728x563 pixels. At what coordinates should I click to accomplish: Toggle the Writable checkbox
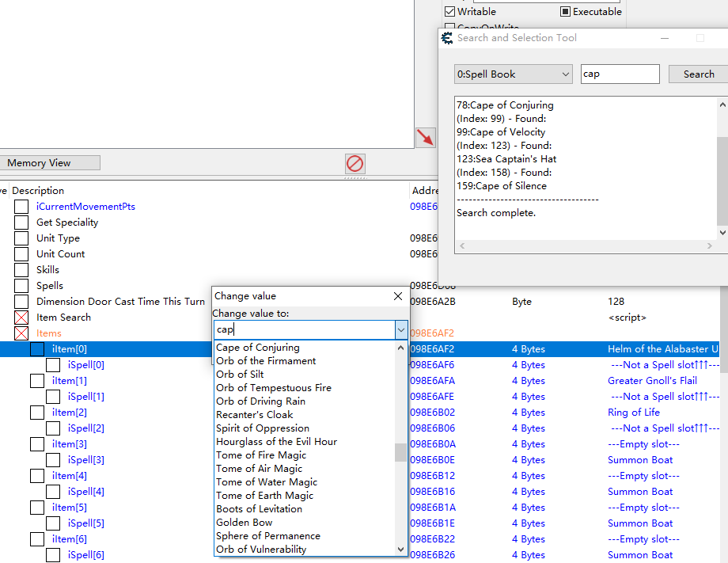[450, 12]
